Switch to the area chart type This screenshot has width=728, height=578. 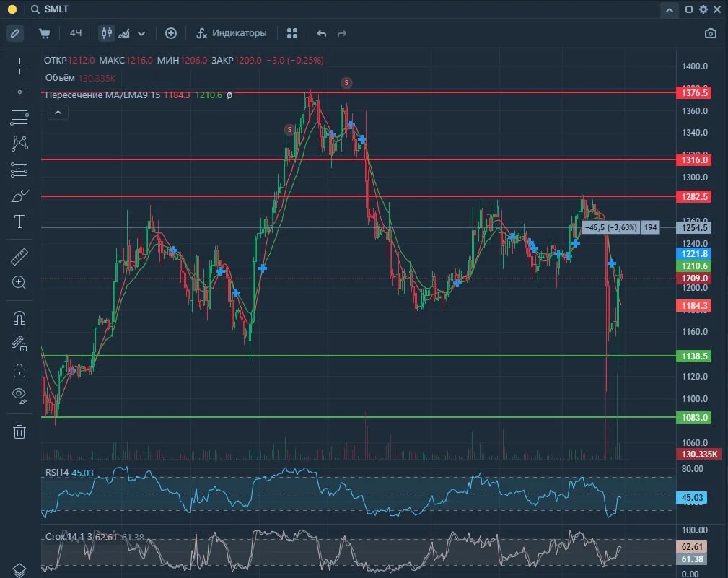124,33
